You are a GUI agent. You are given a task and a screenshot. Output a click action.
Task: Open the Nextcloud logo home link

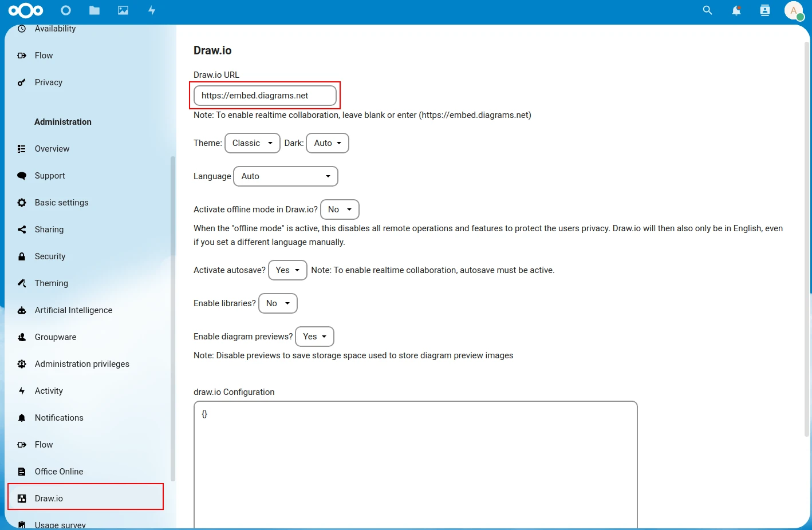(x=26, y=10)
